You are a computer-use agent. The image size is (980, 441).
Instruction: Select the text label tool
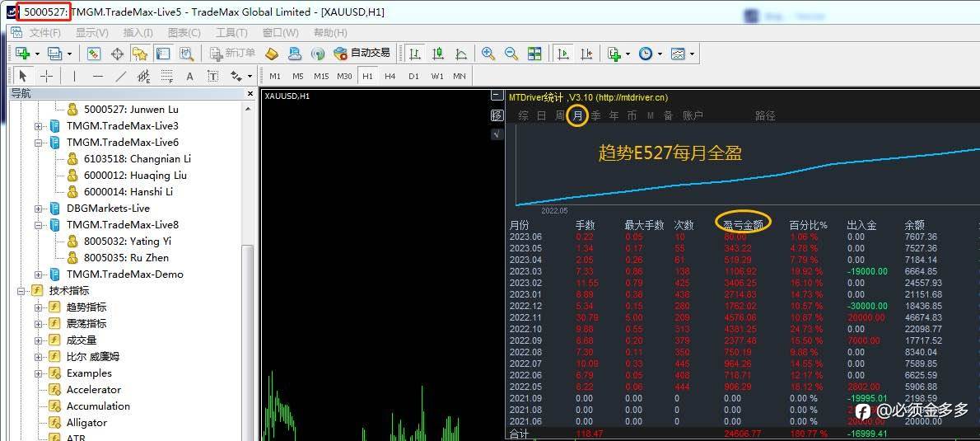pyautogui.click(x=213, y=76)
